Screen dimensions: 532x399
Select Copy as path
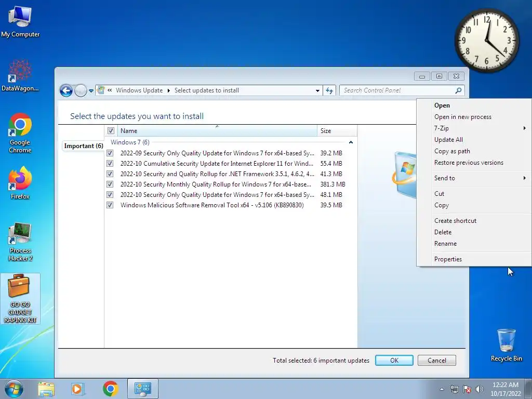474,151
